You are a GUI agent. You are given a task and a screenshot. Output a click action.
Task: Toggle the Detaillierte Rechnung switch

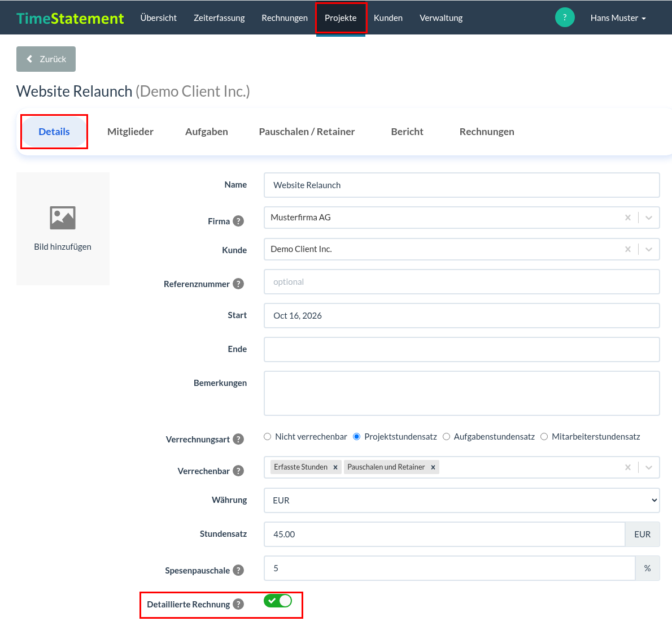[278, 601]
